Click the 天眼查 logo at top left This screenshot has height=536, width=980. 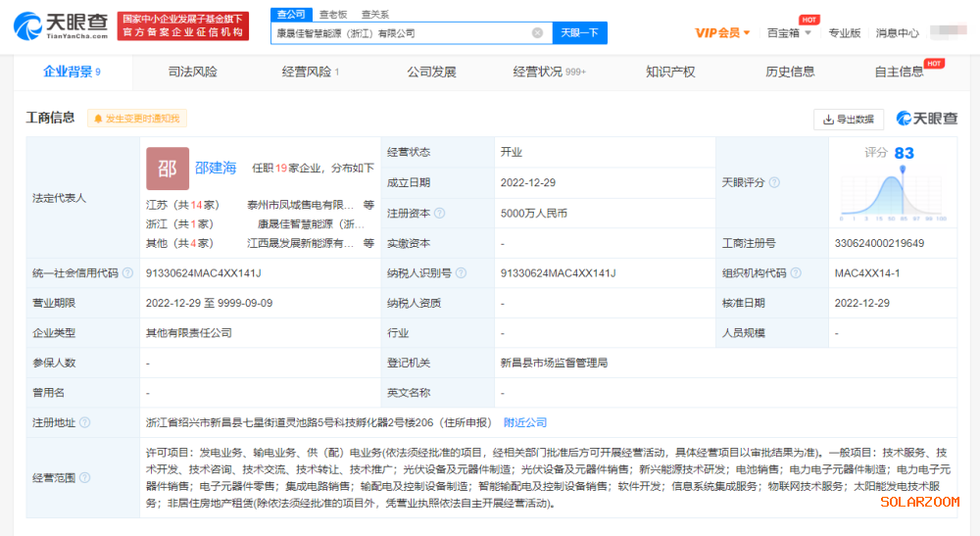coord(59,25)
